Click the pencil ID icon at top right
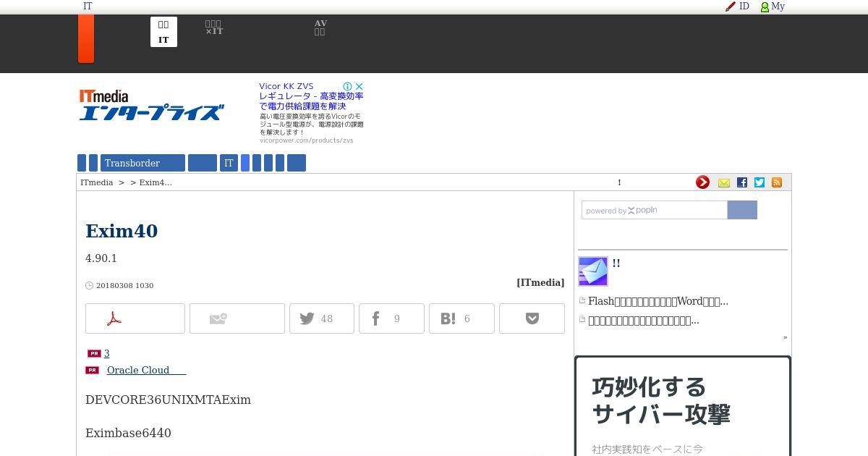868x456 pixels. 737,7
